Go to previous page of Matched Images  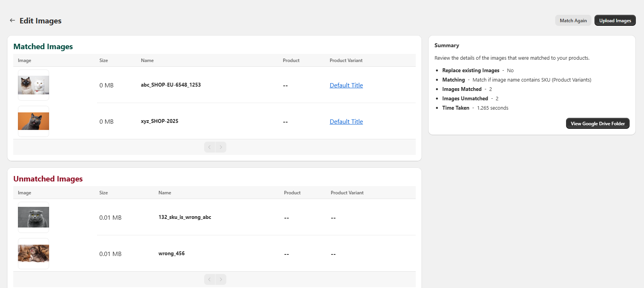pos(210,147)
